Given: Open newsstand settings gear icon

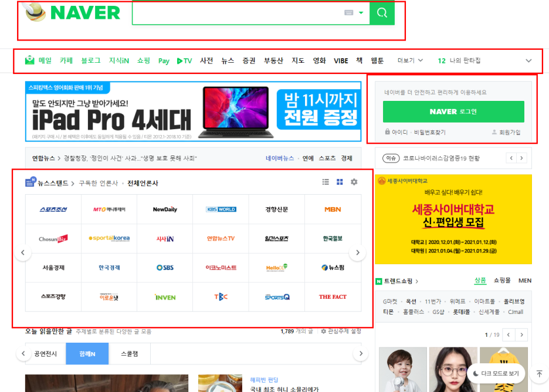Looking at the screenshot, I should (x=354, y=182).
